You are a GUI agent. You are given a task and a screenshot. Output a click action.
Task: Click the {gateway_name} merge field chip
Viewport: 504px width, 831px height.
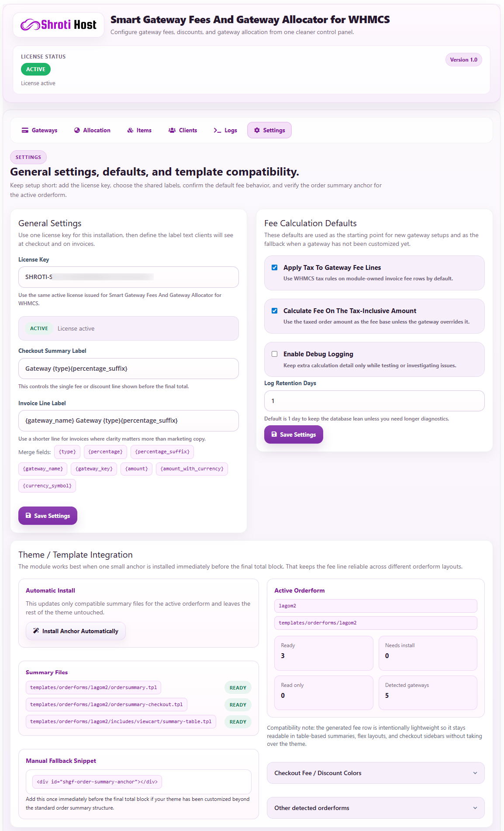click(42, 469)
